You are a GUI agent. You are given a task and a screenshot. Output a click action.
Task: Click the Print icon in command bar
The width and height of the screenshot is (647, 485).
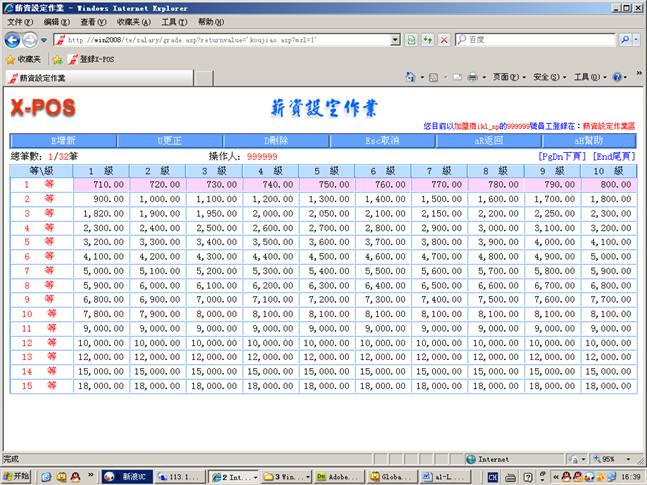pos(472,77)
